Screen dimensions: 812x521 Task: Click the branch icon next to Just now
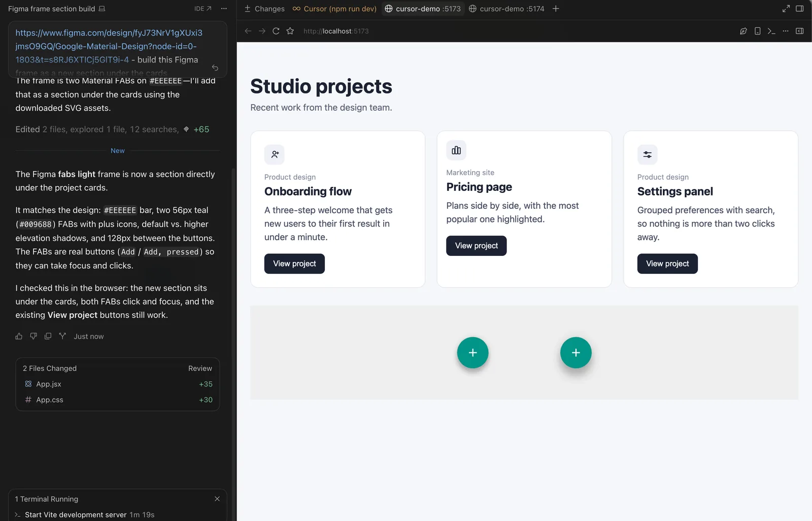point(62,336)
